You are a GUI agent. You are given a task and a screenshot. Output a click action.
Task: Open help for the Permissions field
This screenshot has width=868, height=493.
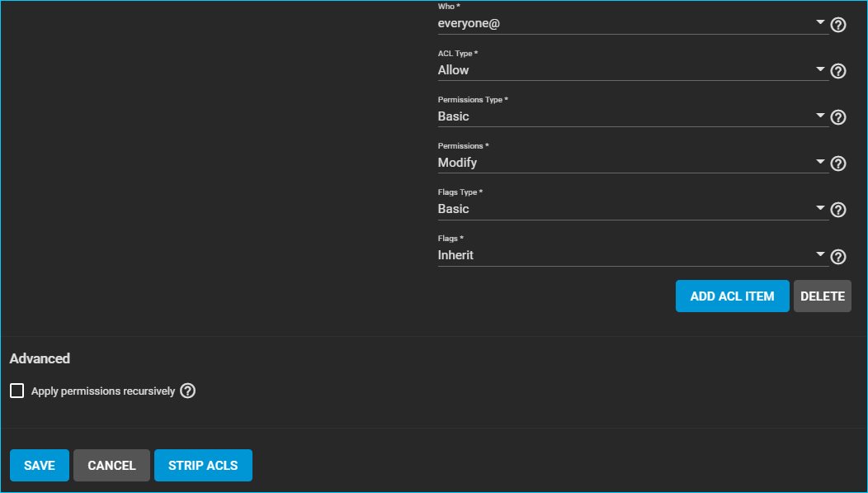[x=838, y=164]
